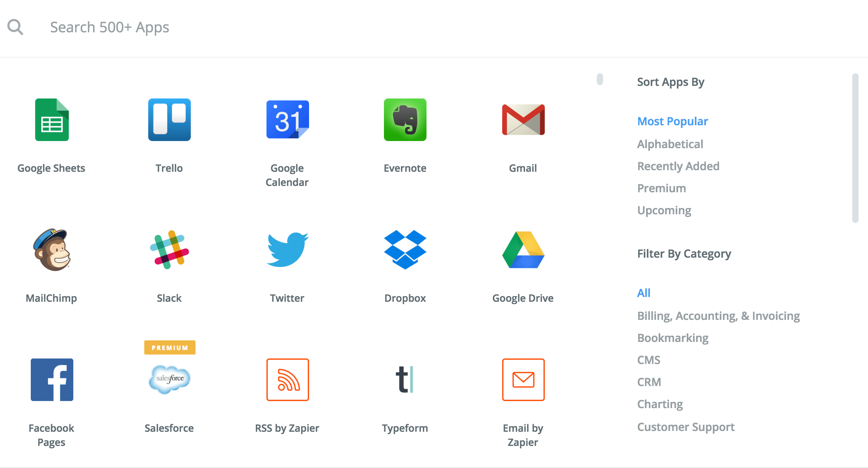Image resolution: width=868 pixels, height=468 pixels.
Task: Click the Premium badge above Salesforce
Action: [x=170, y=347]
